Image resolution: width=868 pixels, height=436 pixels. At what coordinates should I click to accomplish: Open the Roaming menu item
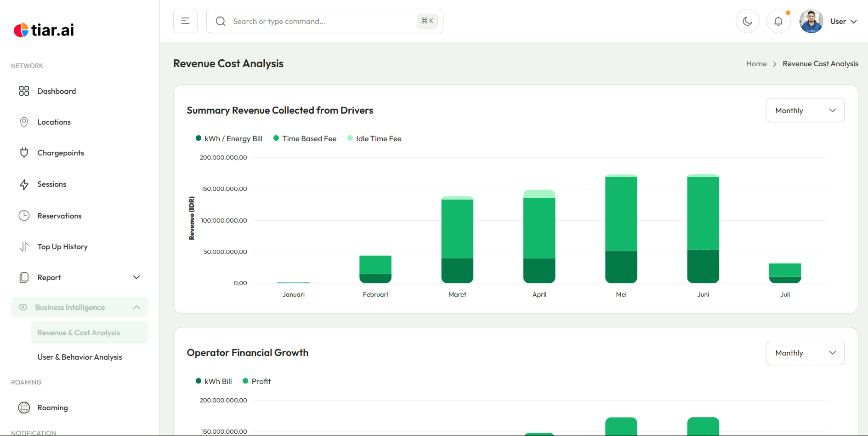pyautogui.click(x=79, y=407)
